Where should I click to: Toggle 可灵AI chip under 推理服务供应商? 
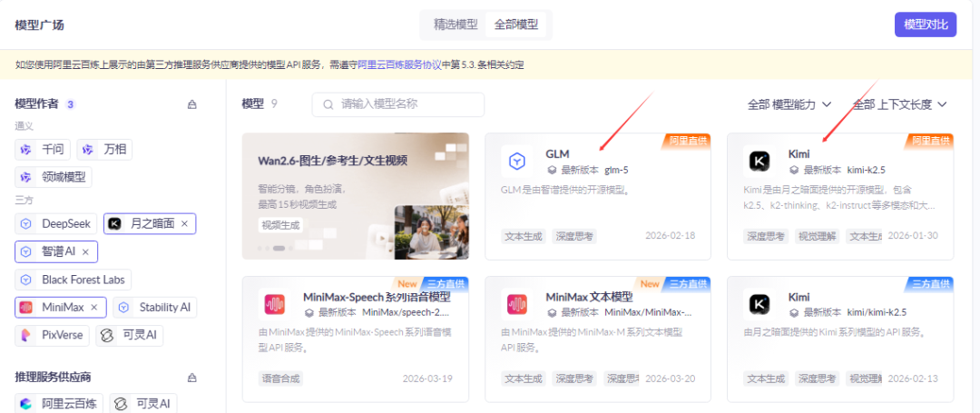(143, 404)
